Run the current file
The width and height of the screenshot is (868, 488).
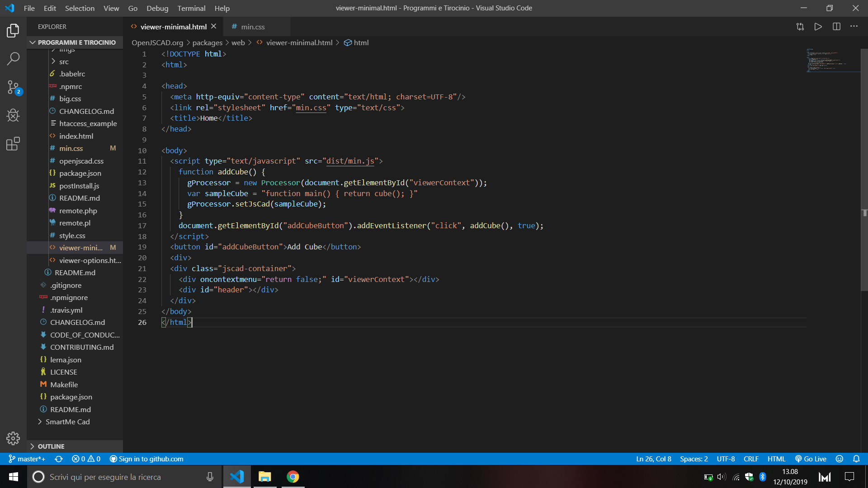tap(818, 27)
